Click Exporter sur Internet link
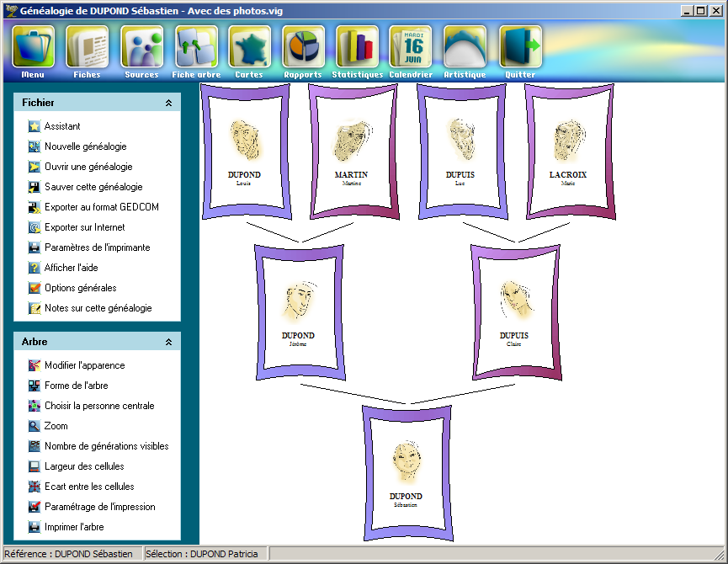This screenshot has height=564, width=728. 84,227
